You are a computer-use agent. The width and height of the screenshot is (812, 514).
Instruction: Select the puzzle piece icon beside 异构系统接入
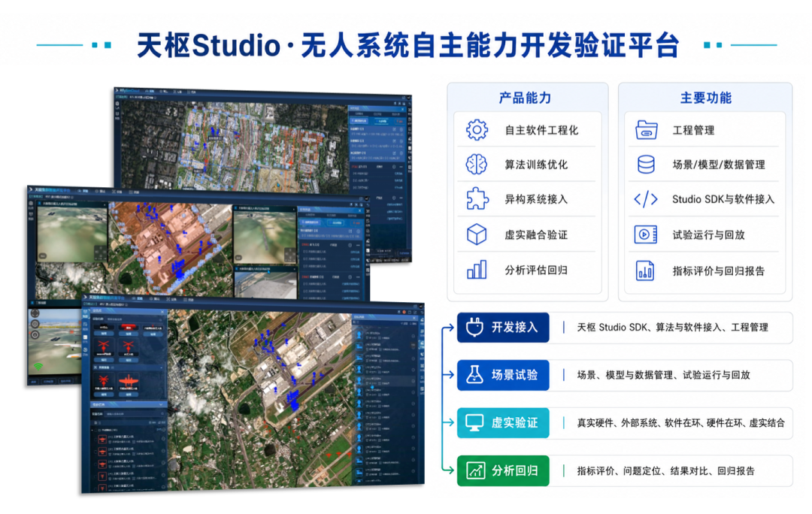477,199
